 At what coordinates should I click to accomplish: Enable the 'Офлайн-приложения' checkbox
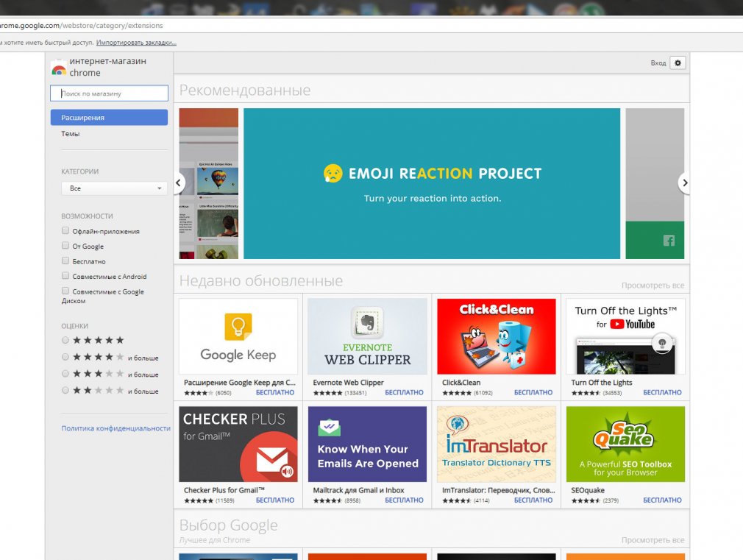(65, 230)
